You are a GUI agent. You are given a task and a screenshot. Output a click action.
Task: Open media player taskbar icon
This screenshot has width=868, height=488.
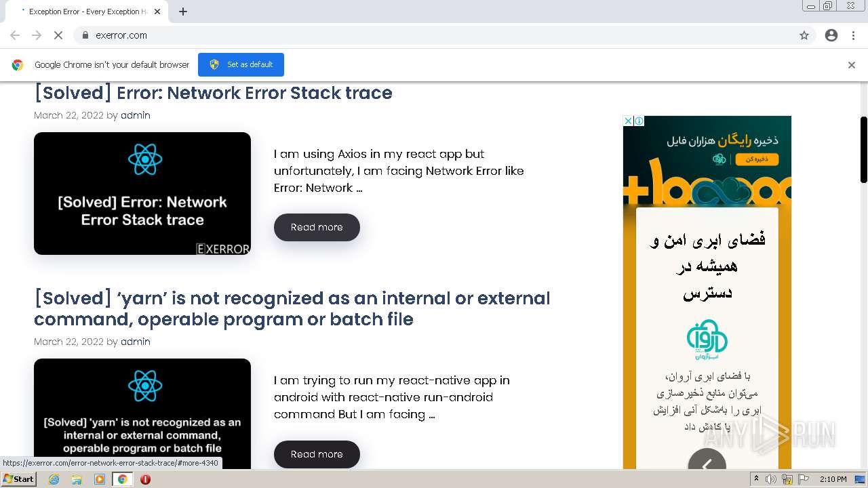100,479
